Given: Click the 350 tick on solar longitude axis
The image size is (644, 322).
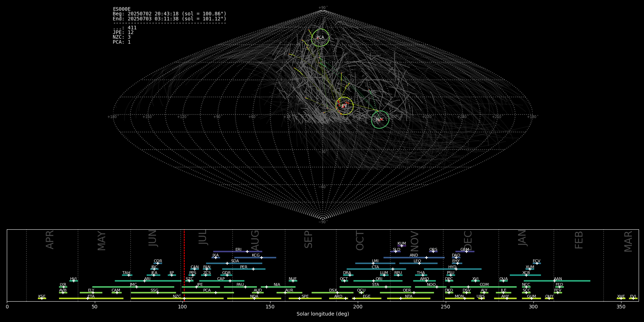Looking at the screenshot, I should (621, 307).
